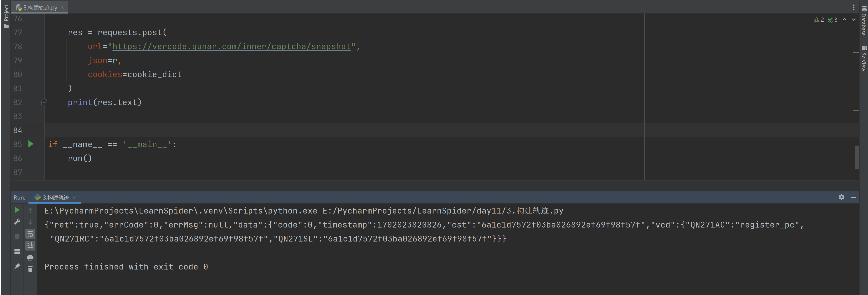Image resolution: width=868 pixels, height=295 pixels.
Task: Rerun the script with the green Run button
Action: (x=17, y=210)
